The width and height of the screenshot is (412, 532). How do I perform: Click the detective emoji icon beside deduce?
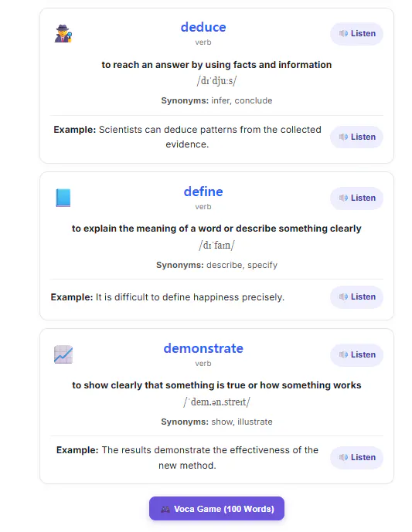coord(63,33)
